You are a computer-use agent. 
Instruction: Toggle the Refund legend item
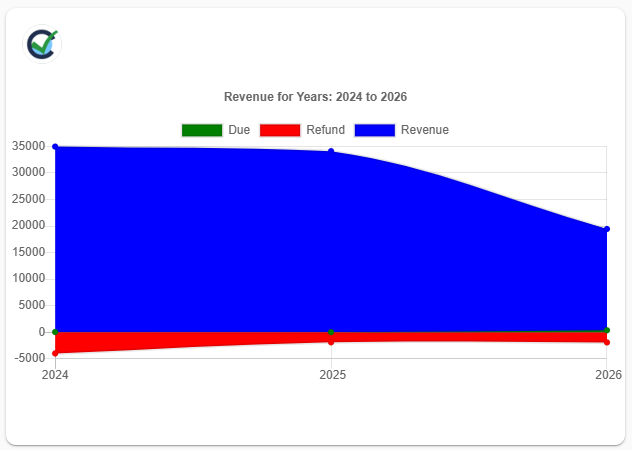coord(302,130)
